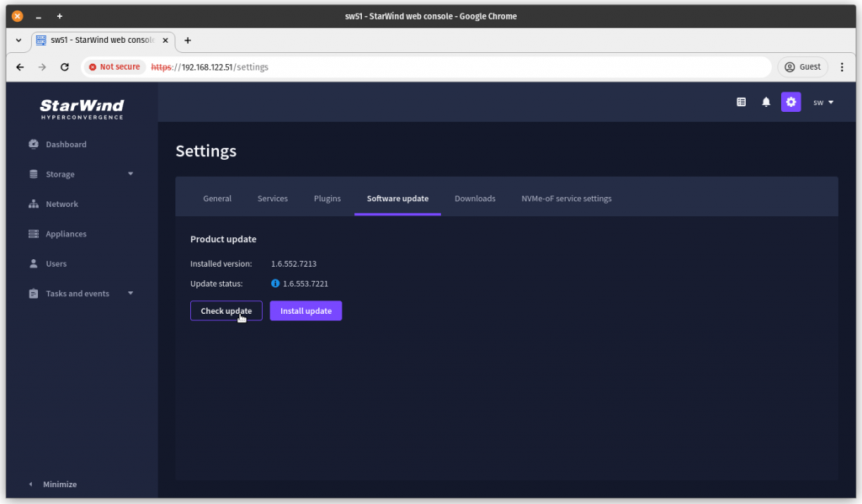Open Chrome three-dot menu
The height and width of the screenshot is (504, 862).
point(842,67)
